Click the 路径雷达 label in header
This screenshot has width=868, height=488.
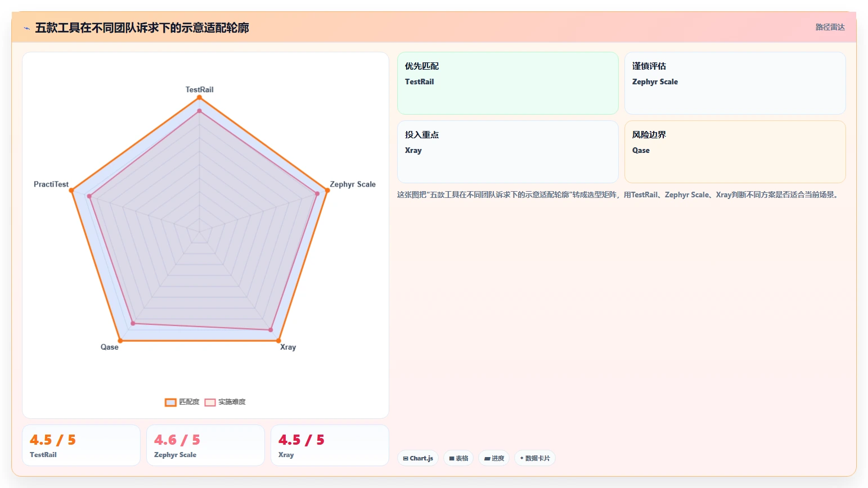(830, 27)
